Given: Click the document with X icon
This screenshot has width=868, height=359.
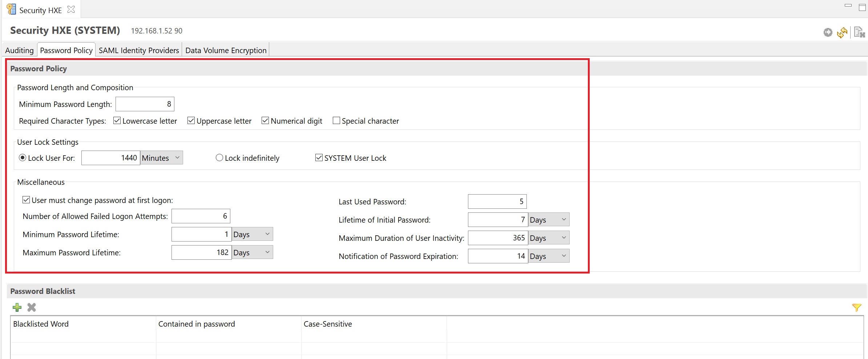Looking at the screenshot, I should pos(859,32).
